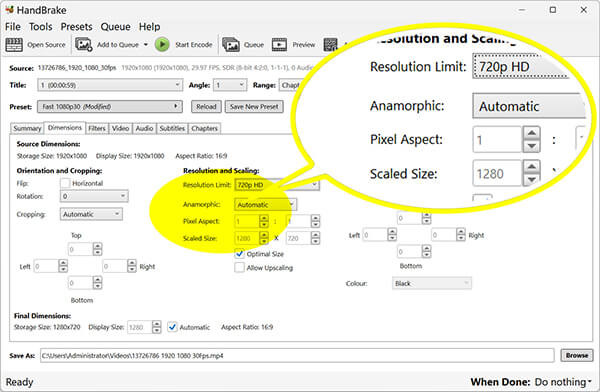Start encoding with the green play icon

(162, 44)
